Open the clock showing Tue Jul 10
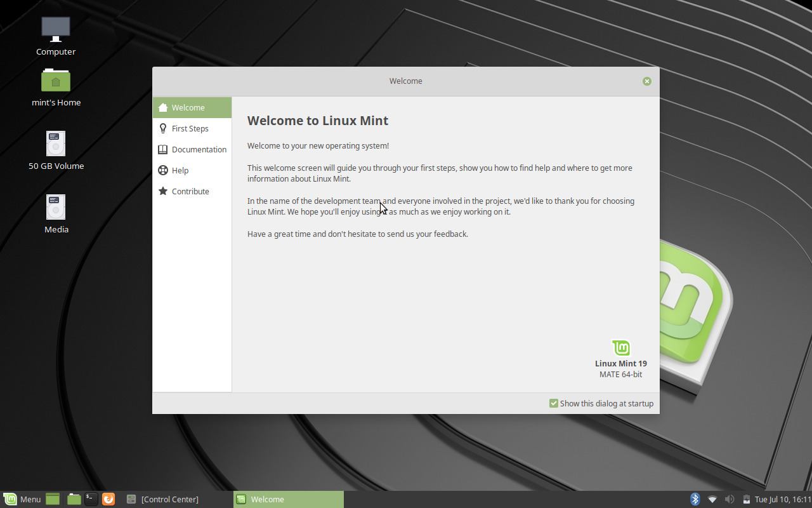 [782, 499]
